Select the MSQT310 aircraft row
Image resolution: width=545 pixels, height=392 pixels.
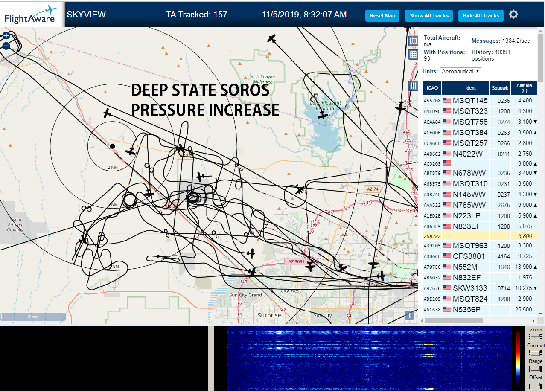pos(480,183)
